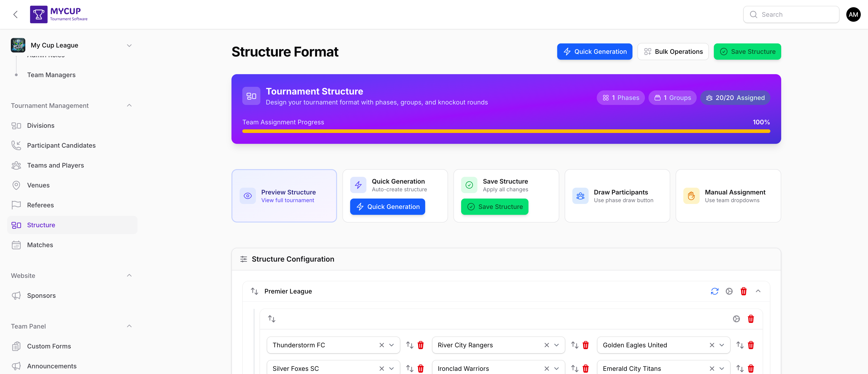
Task: Collapse the Tournament Management section
Action: tap(129, 105)
